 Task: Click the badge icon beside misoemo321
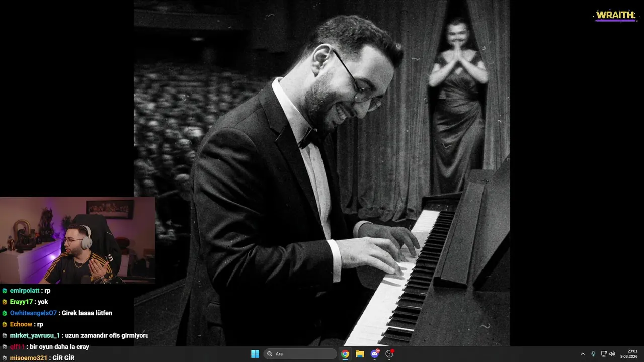pyautogui.click(x=5, y=358)
